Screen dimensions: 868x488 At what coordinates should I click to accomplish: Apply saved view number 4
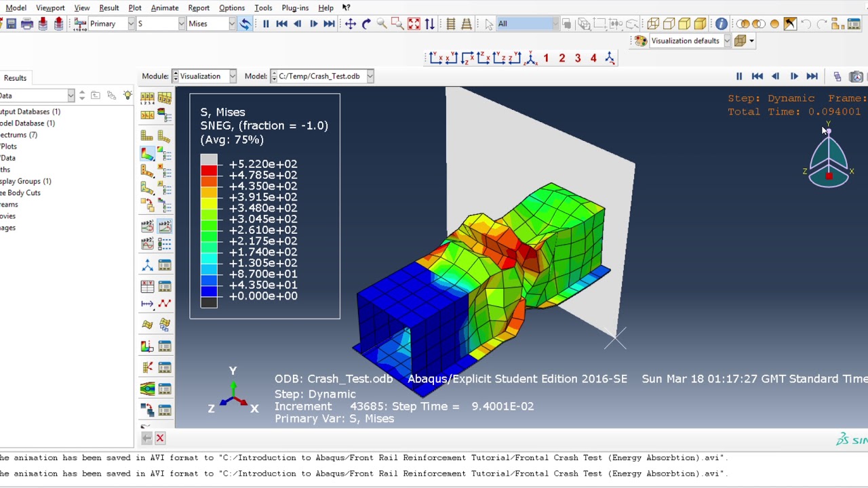pyautogui.click(x=593, y=58)
